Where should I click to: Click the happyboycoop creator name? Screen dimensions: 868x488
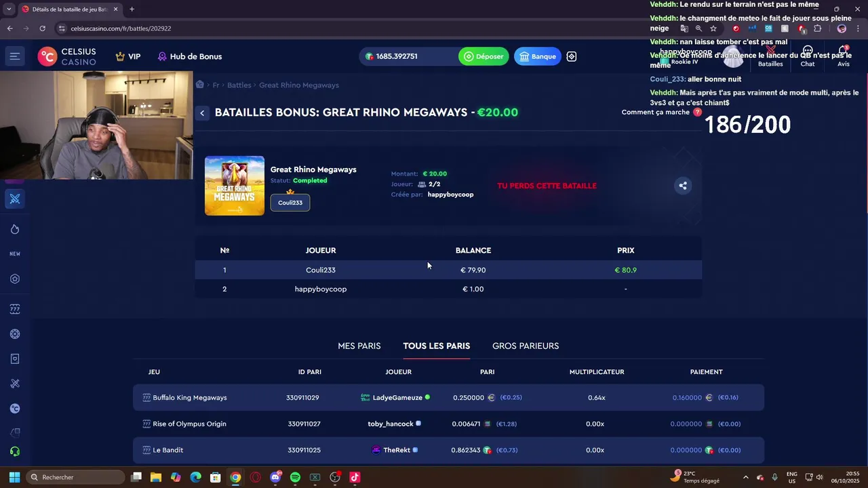point(450,195)
